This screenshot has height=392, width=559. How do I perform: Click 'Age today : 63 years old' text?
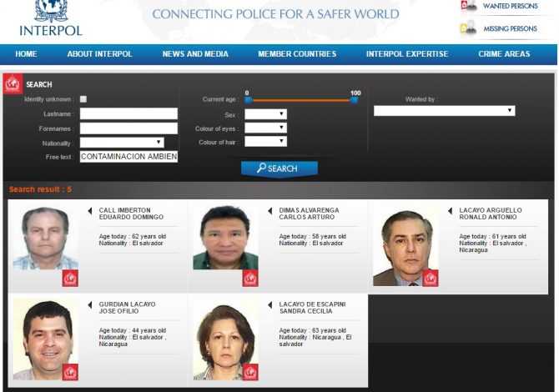pos(312,330)
